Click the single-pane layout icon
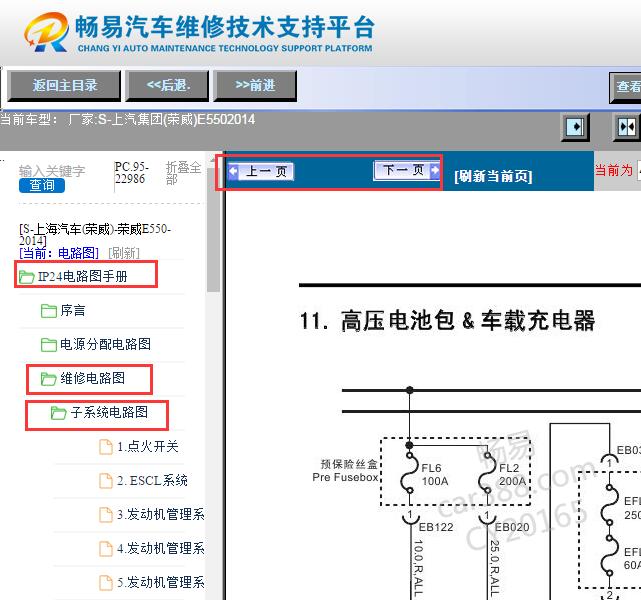 [x=575, y=127]
